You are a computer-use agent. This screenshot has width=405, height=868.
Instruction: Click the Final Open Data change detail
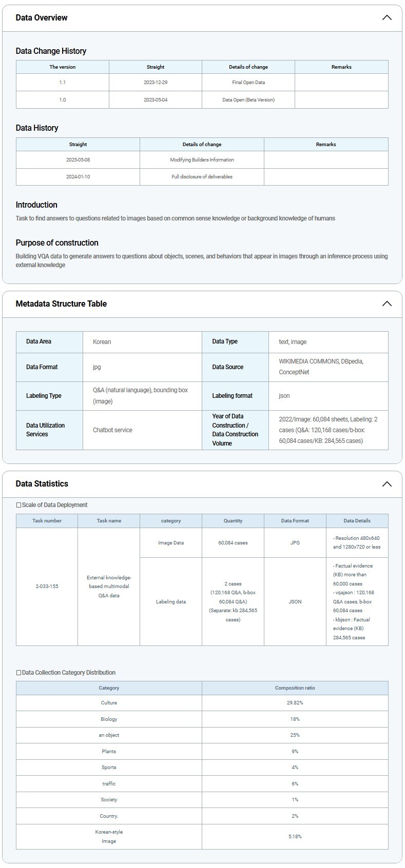248,83
